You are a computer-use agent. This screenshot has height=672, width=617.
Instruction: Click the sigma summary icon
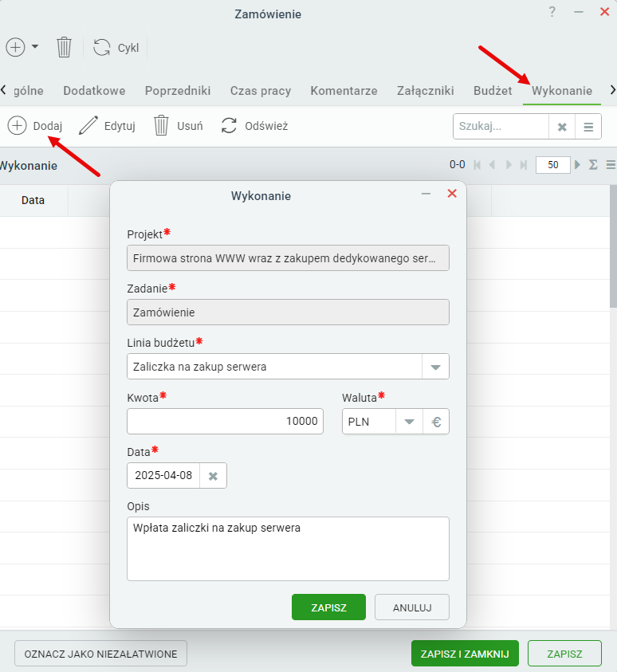point(593,164)
